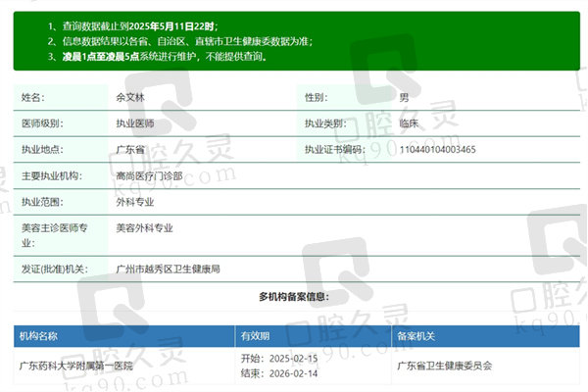Image resolution: width=588 pixels, height=392 pixels.
Task: Select the location value 广东省
Action: click(130, 149)
